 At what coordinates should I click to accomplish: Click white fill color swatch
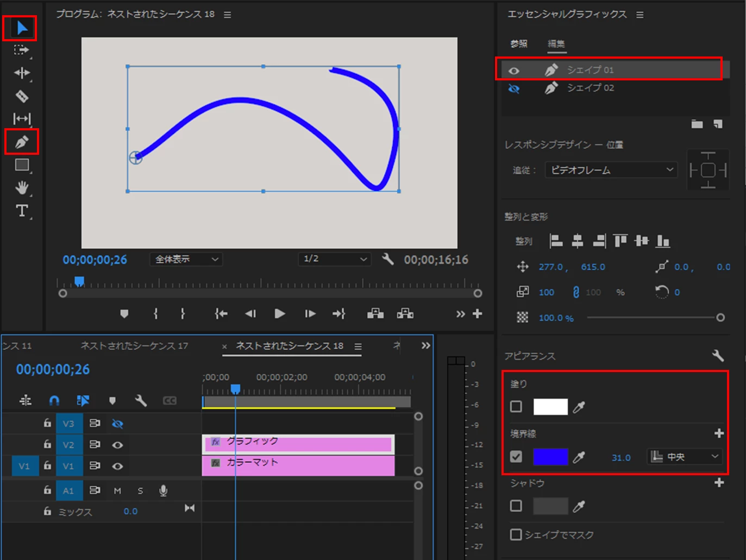550,407
